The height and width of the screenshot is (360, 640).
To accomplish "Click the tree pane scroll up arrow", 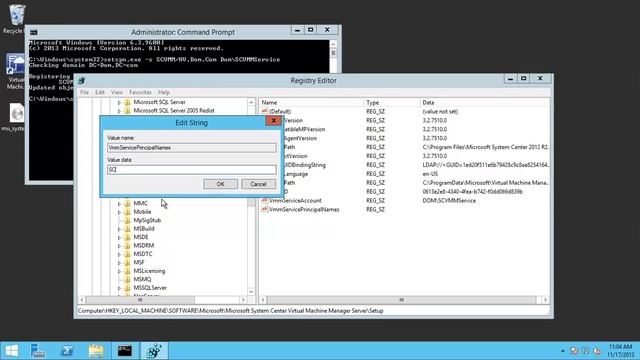I will point(251,102).
